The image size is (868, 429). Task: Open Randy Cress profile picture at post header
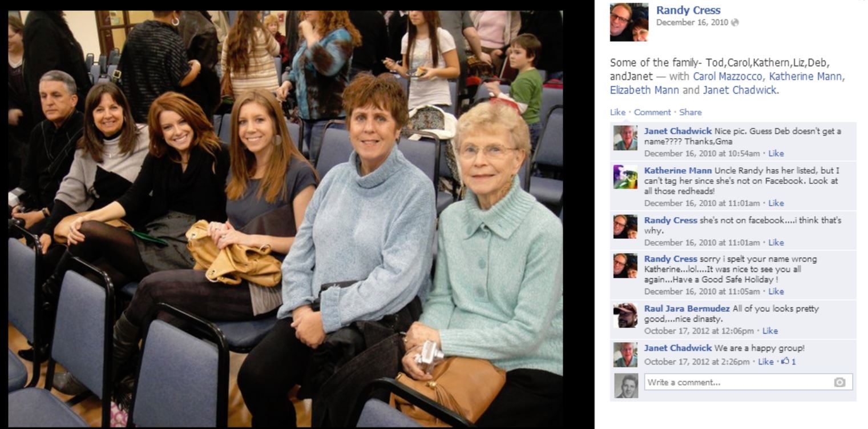(629, 22)
